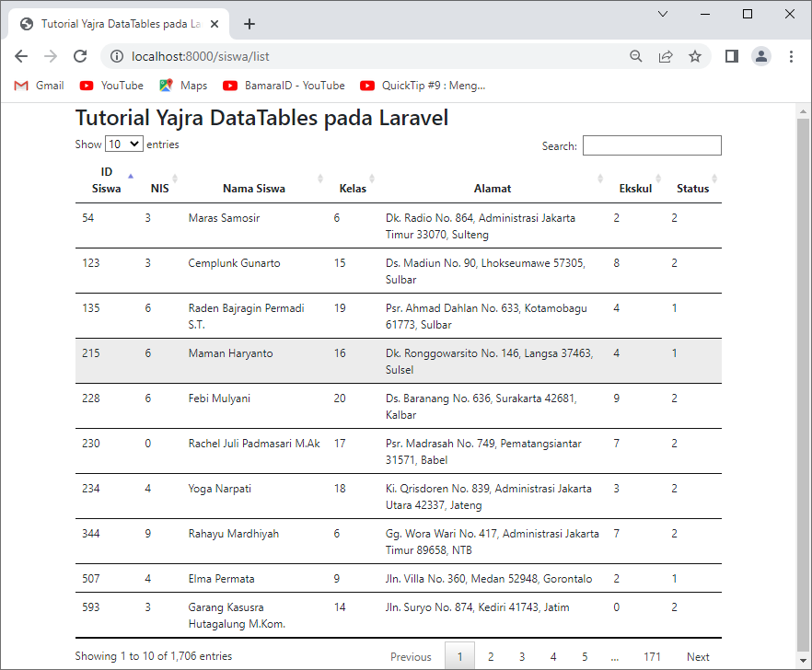Expand the Show entries dropdown

coord(124,144)
